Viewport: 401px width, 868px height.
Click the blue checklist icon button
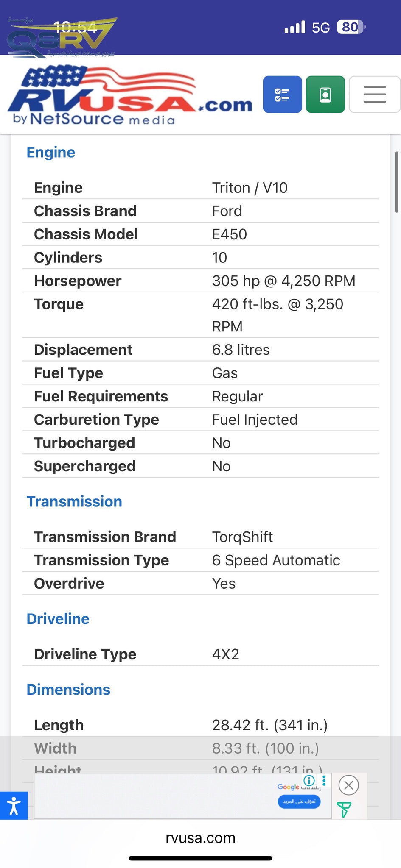pyautogui.click(x=282, y=94)
